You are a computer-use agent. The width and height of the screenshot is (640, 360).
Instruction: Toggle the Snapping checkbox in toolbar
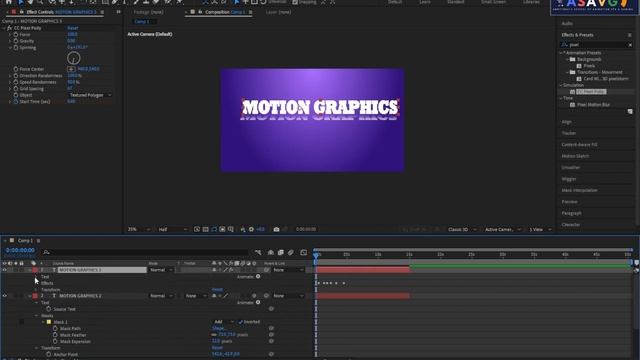(295, 2)
